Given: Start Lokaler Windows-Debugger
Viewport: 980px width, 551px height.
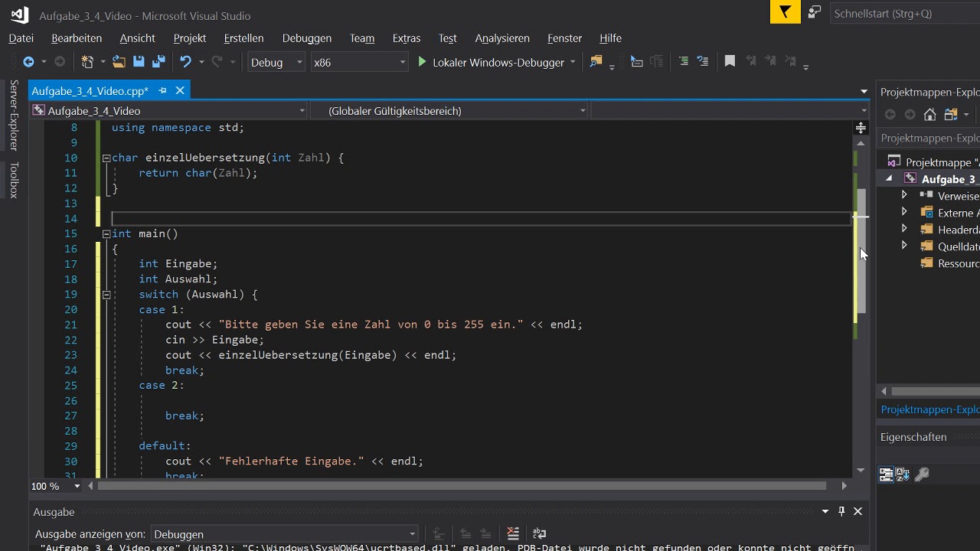Looking at the screenshot, I should click(x=491, y=63).
